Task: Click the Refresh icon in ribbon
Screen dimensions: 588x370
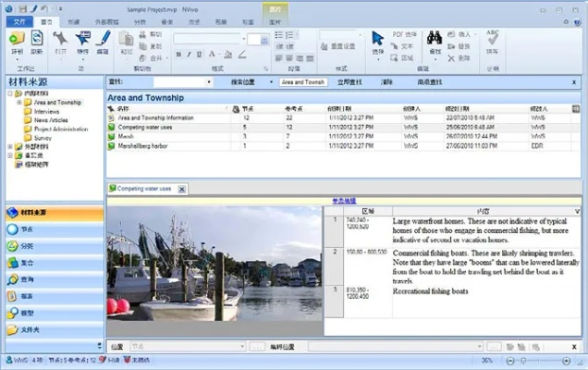Action: tap(37, 39)
